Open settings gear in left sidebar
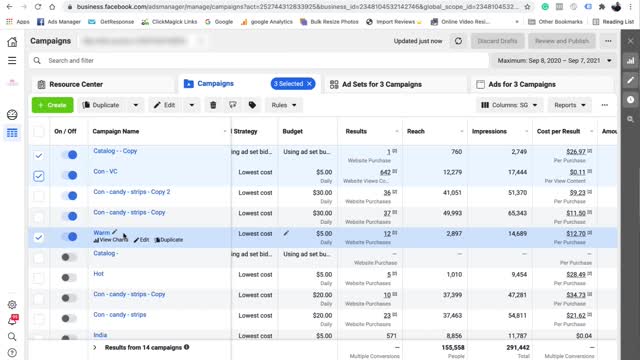The image size is (640, 360). [12, 304]
